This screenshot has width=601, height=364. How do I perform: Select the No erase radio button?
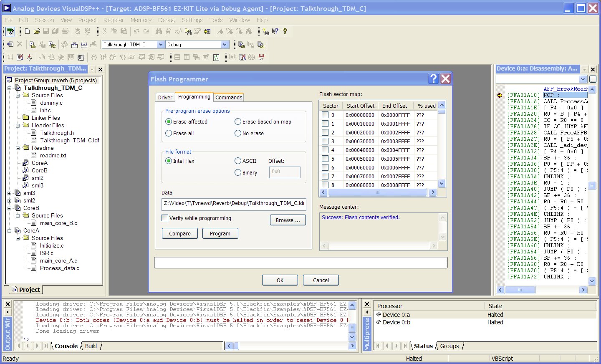click(238, 133)
